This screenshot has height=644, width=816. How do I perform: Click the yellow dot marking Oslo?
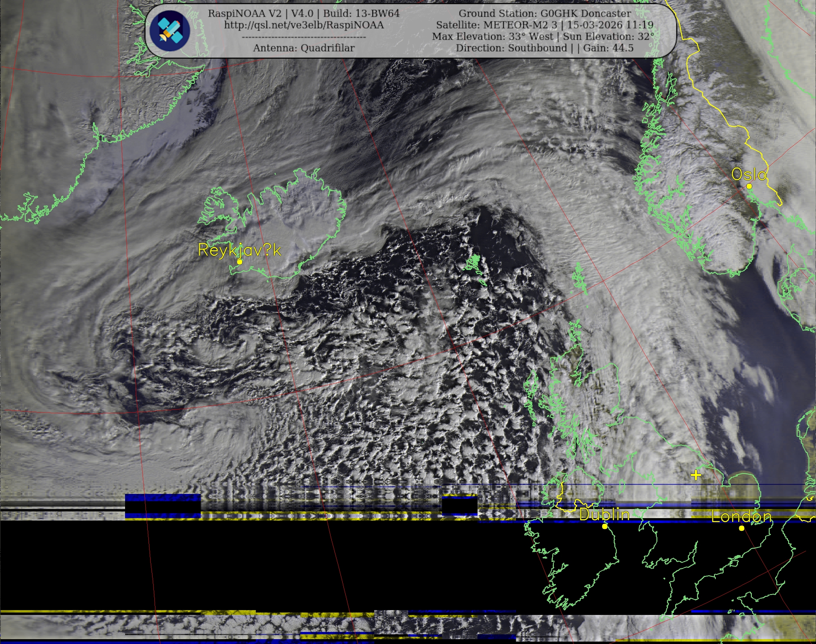tap(749, 186)
